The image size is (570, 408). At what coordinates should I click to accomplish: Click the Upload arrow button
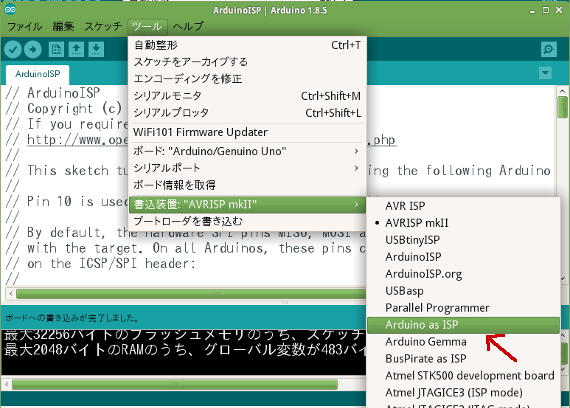pos(33,49)
